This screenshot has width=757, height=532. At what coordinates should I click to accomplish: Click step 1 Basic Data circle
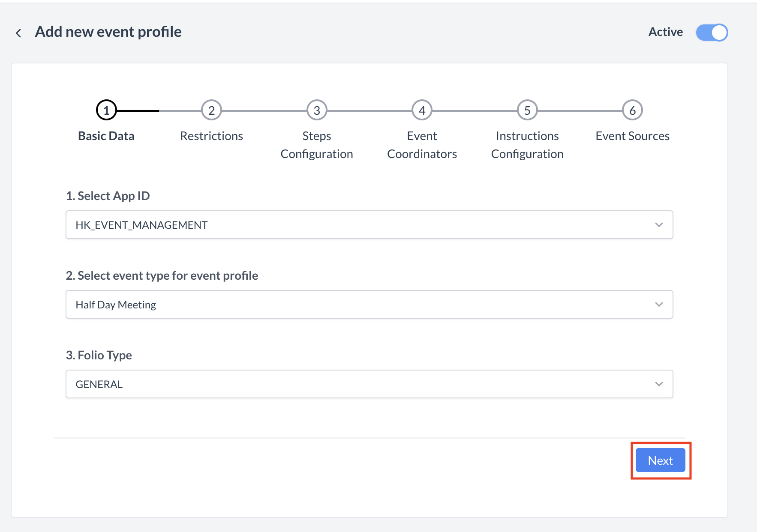106,110
